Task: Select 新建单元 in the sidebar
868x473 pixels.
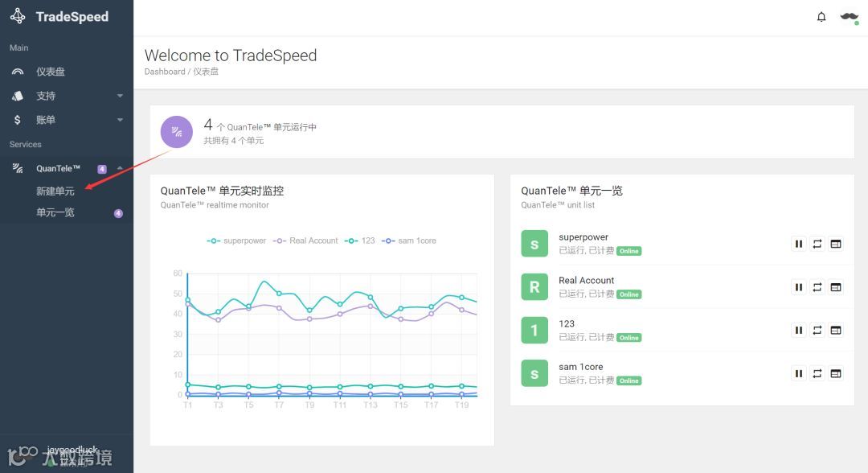Action: coord(55,191)
